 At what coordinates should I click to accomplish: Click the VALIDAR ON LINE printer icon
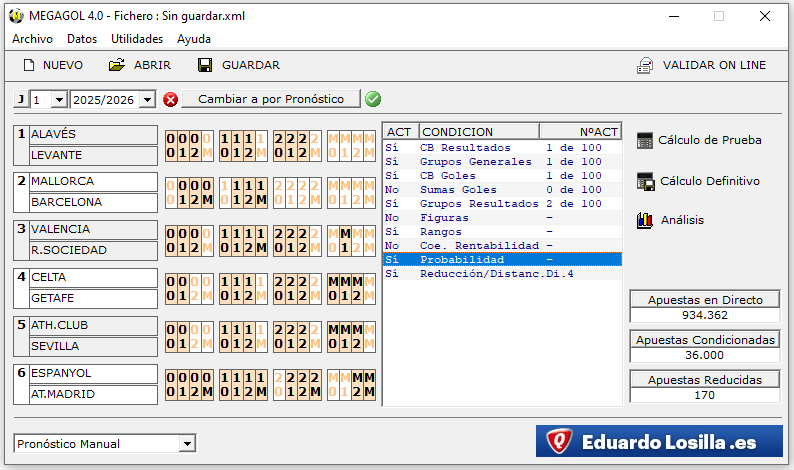click(x=645, y=65)
